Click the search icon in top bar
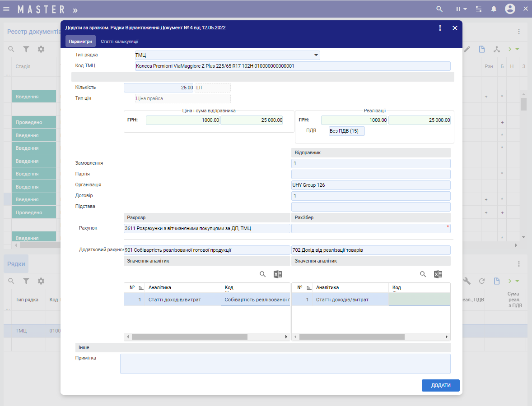Screen dimensions: 532x406 (439, 9)
